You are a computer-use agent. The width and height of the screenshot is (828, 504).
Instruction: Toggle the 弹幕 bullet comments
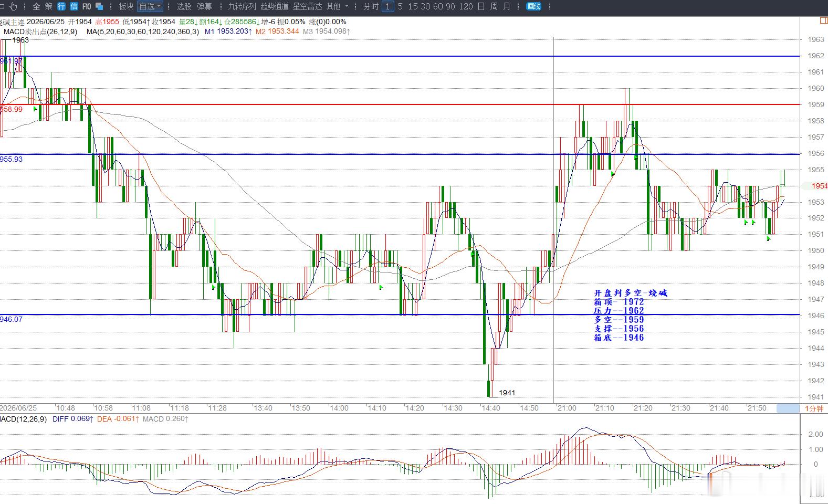pos(204,6)
